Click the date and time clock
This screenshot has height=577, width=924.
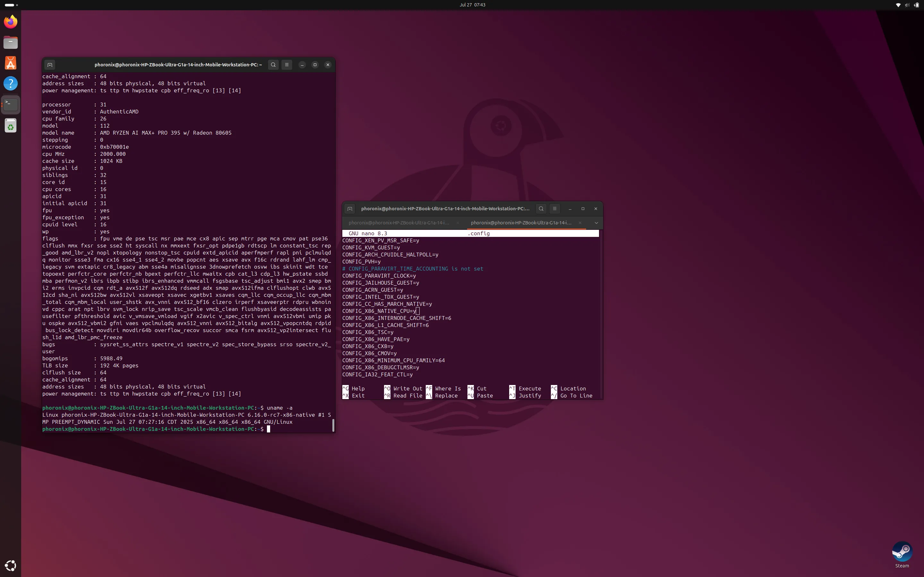472,5
